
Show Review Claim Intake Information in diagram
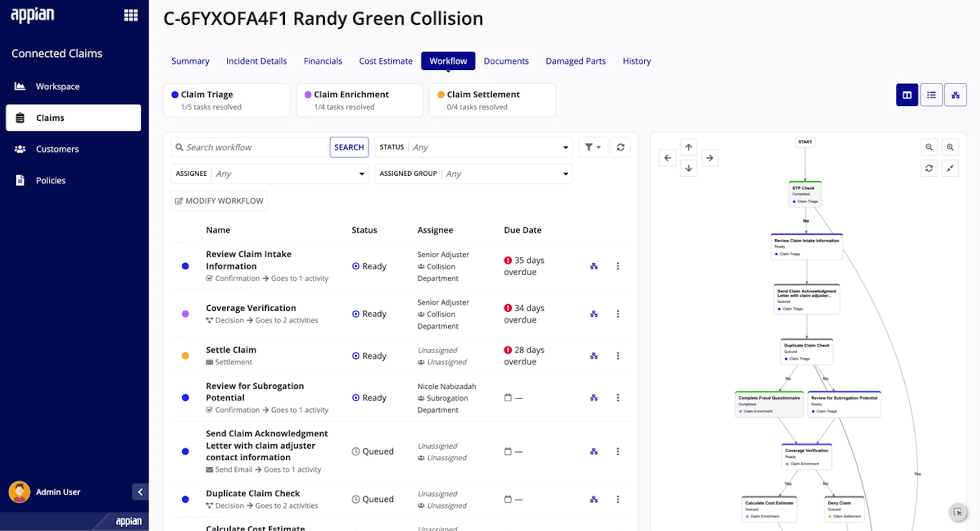coord(594,266)
